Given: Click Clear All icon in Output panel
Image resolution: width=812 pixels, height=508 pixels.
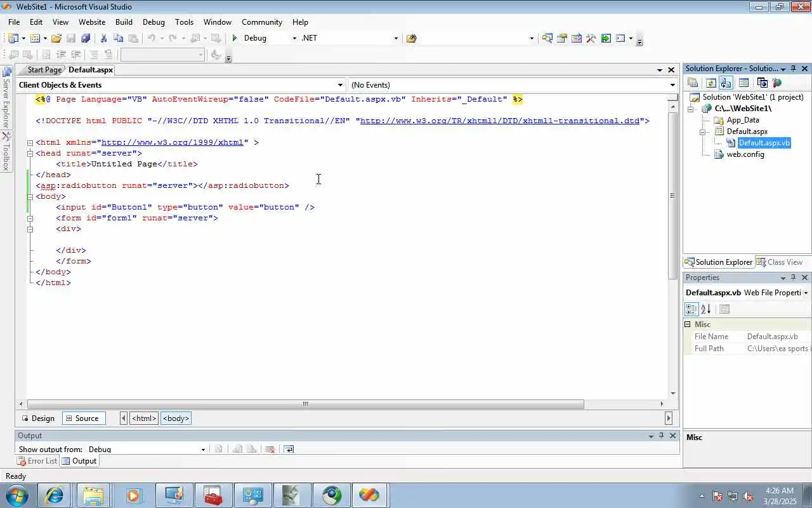Looking at the screenshot, I should coord(270,449).
